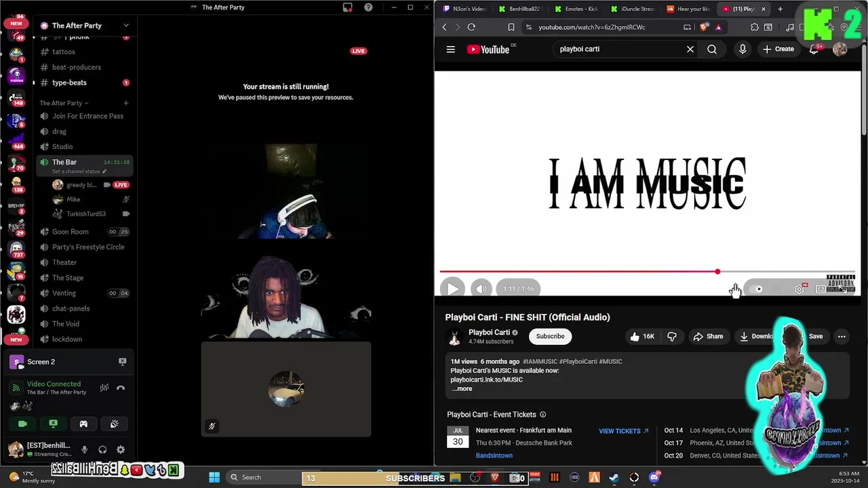
Task: Bookmark the page with the bookmark icon
Action: [x=511, y=27]
